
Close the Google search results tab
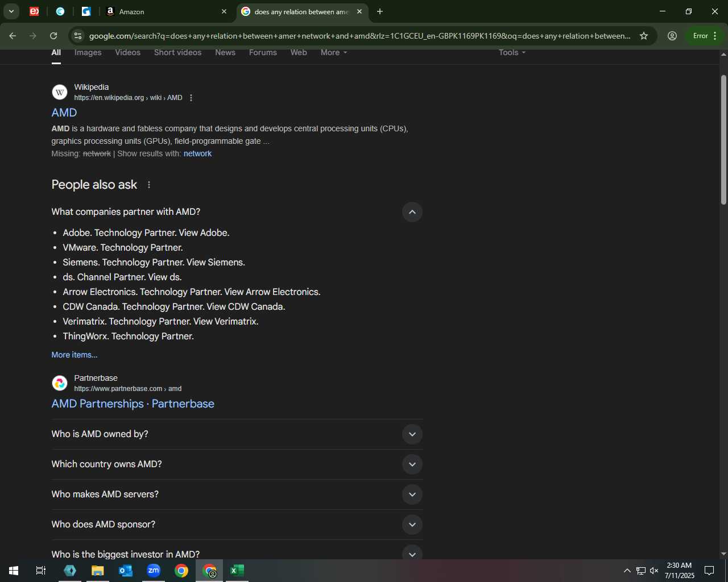(359, 11)
